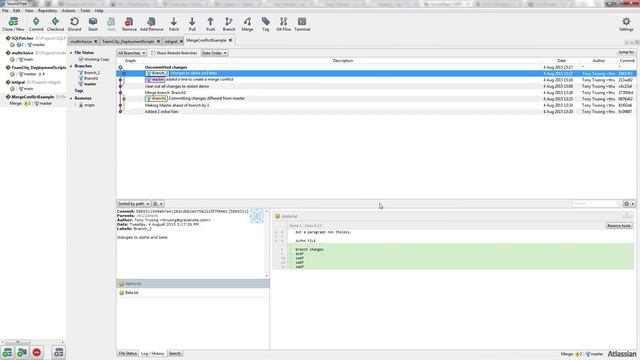Select commit 'clear out all changes to restart demo'
This screenshot has width=640, height=360.
(x=376, y=87)
